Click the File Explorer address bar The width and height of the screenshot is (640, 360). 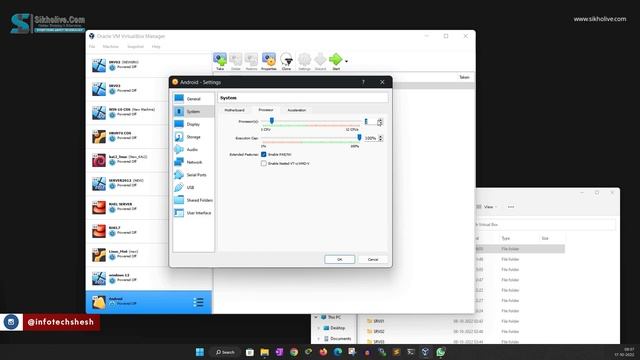pyautogui.click(x=545, y=224)
